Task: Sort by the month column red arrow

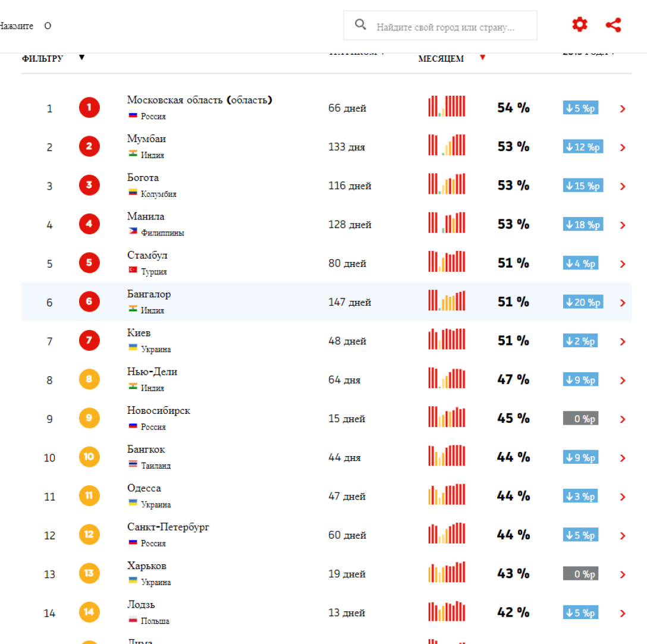Action: 482,58
